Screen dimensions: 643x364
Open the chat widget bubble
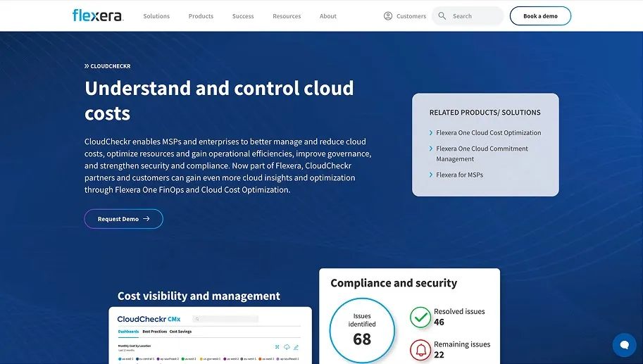624,345
